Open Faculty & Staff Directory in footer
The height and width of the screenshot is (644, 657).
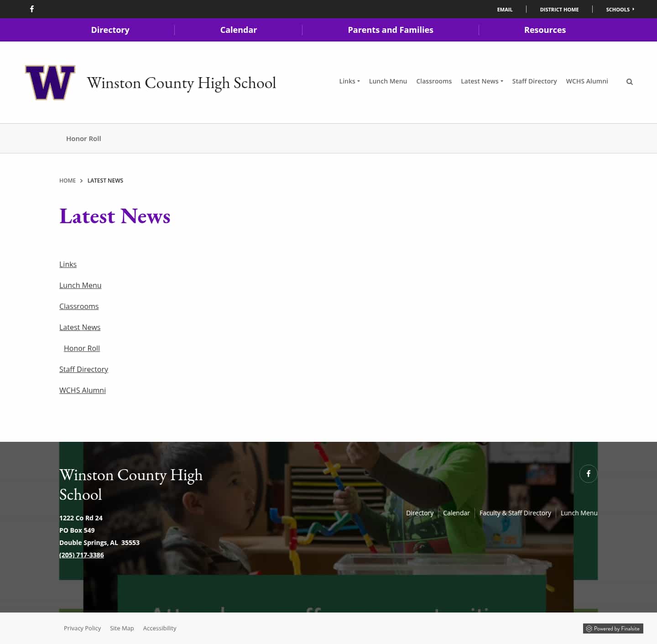[515, 513]
